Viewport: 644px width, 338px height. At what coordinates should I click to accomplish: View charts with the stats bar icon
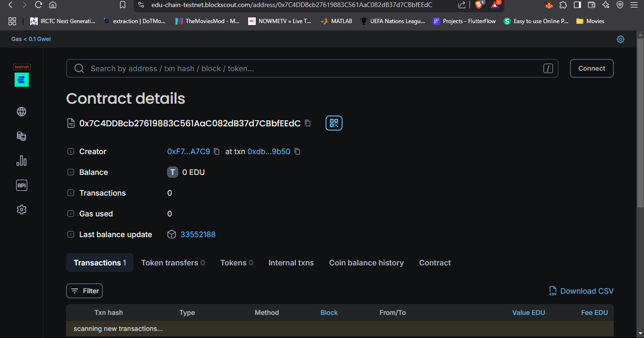pos(21,161)
